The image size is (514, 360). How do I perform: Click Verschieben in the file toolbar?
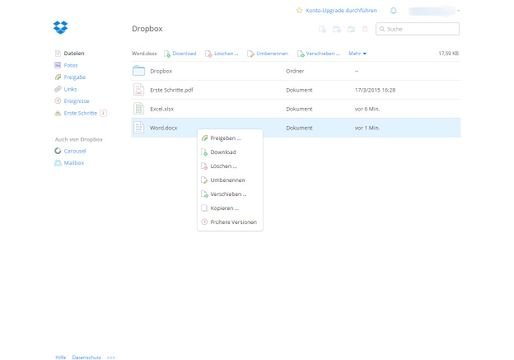[318, 53]
